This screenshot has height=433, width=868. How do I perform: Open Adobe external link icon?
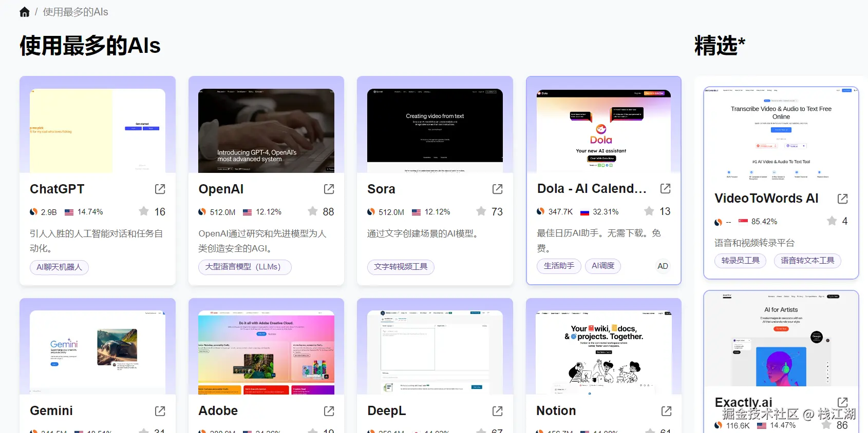pos(329,411)
